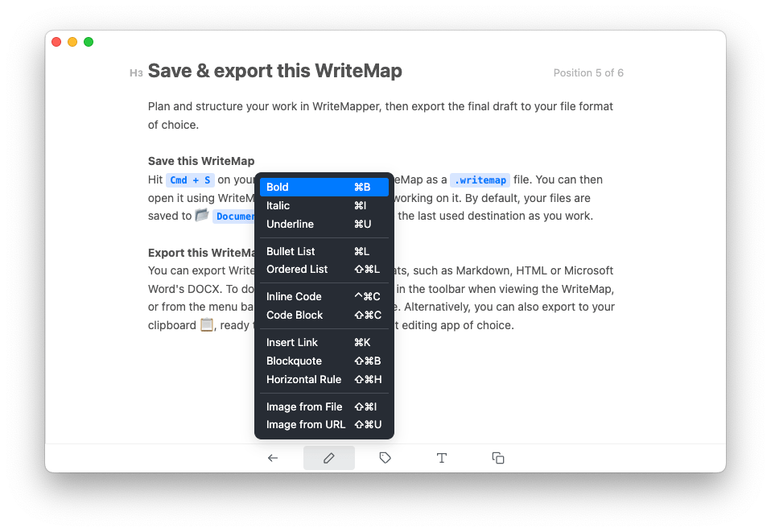Click the pencil formatting icon
This screenshot has width=771, height=532.
[x=329, y=458]
